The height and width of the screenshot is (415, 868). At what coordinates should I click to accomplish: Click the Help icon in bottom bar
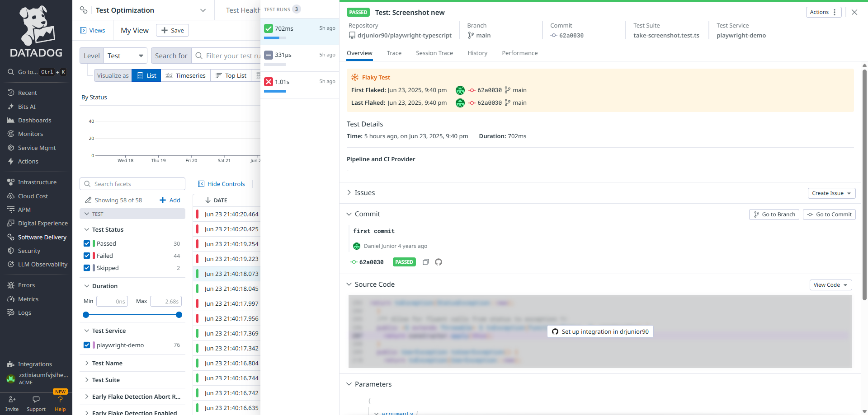tap(60, 403)
